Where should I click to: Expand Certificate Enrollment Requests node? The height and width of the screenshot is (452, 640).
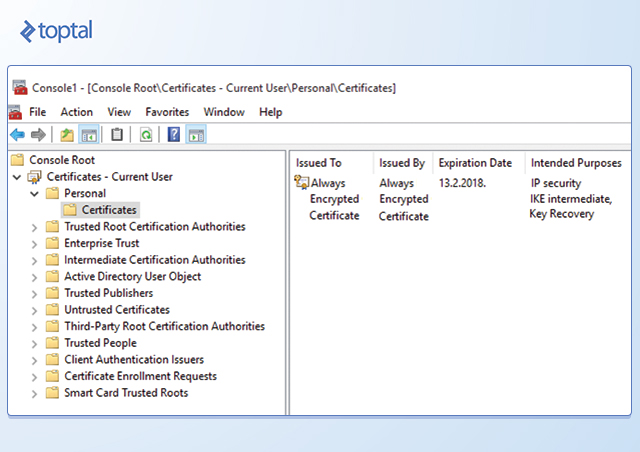click(x=35, y=377)
